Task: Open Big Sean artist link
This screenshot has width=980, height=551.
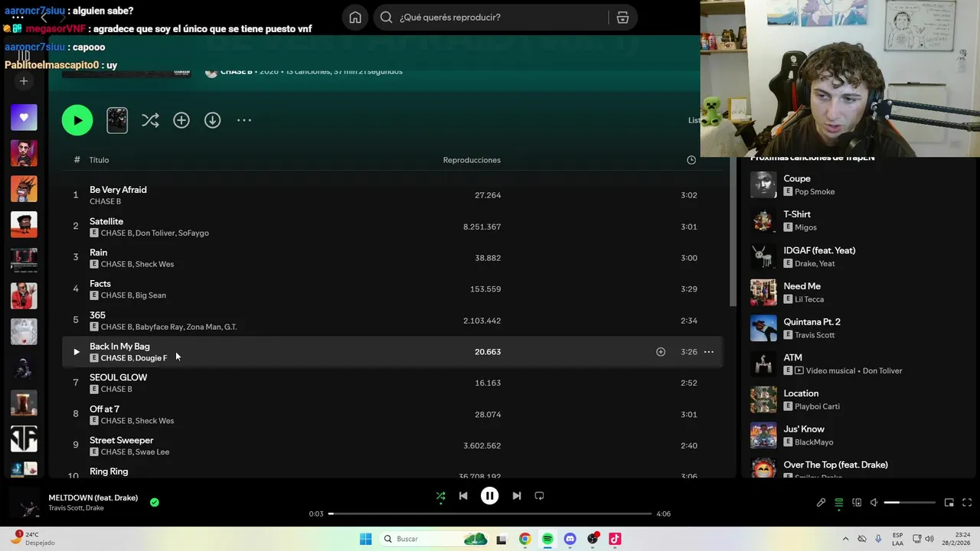Action: [x=150, y=295]
